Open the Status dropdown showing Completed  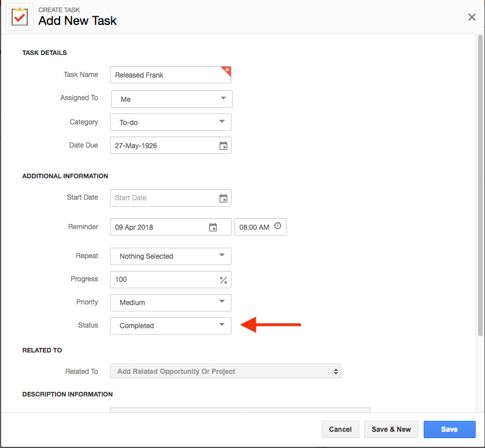click(170, 326)
